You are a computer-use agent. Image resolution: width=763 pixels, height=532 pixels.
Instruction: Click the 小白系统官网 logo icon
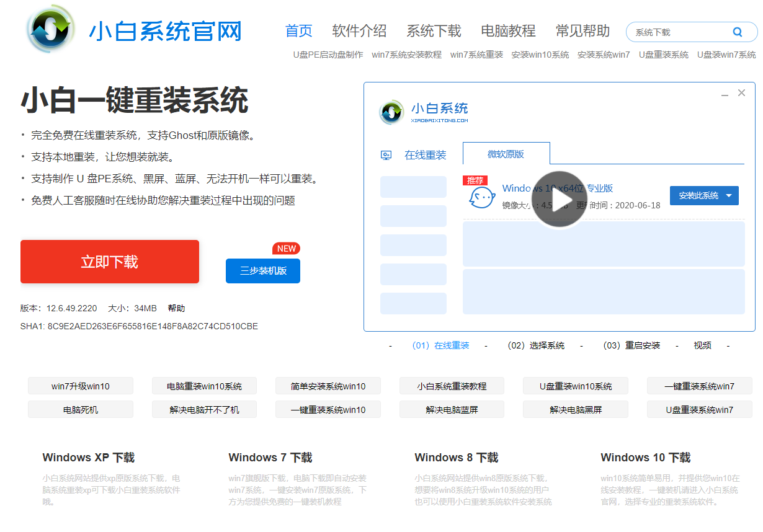click(x=51, y=30)
